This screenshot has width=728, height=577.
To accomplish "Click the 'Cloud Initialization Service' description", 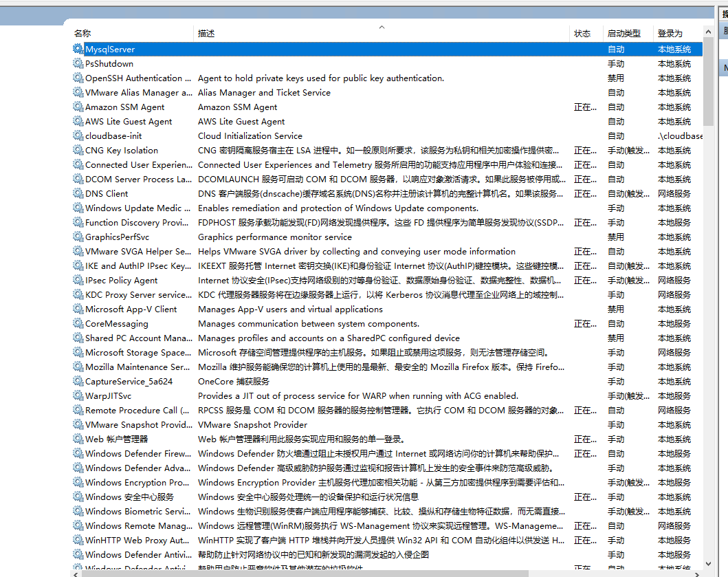I will [250, 135].
